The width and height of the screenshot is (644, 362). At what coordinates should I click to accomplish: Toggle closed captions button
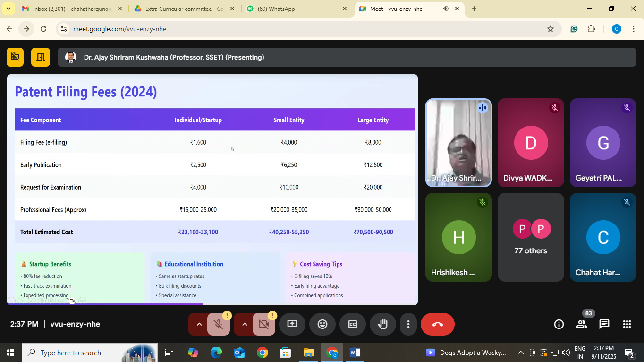[353, 324]
